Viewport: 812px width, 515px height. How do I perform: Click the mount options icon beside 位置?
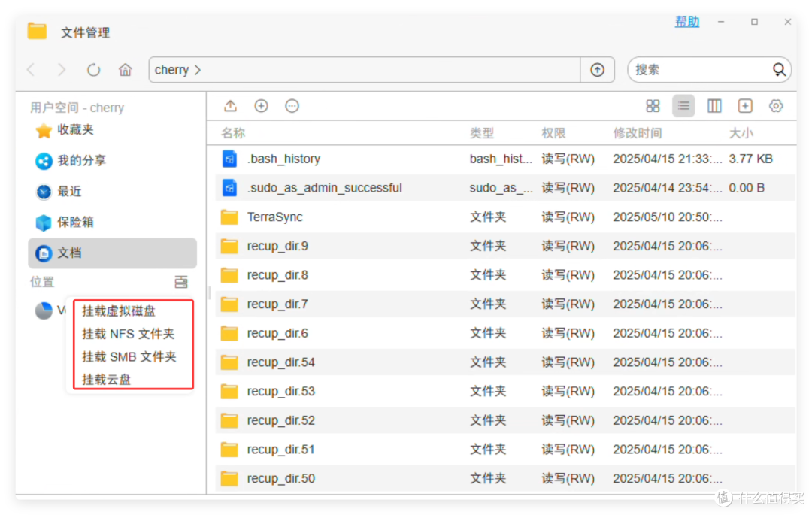[181, 282]
